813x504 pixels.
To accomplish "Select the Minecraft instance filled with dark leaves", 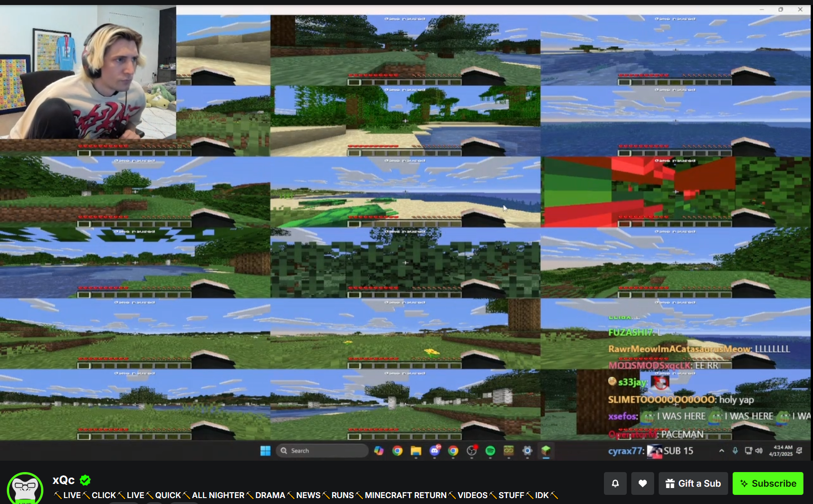I will (405, 263).
